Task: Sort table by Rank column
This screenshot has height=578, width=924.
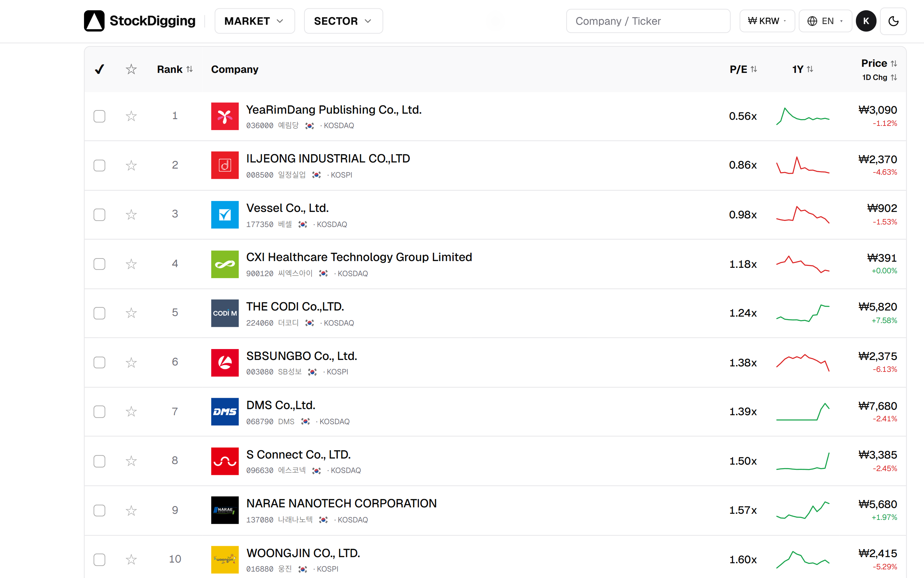Action: pyautogui.click(x=175, y=69)
